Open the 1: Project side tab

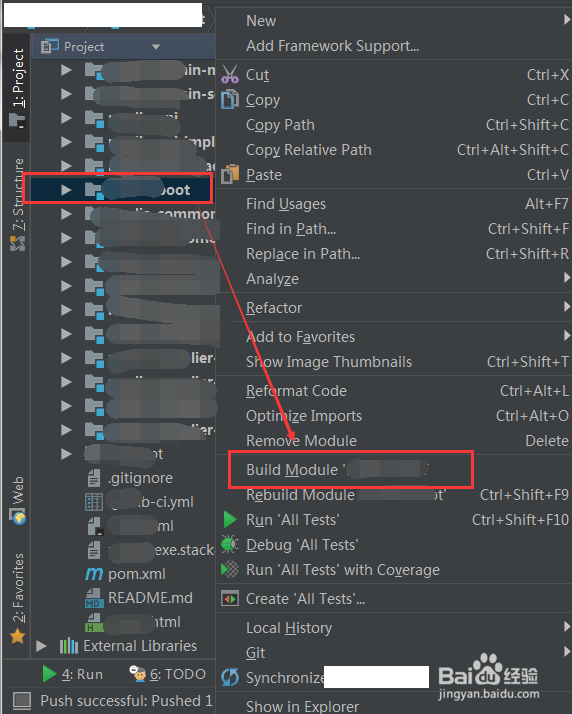click(17, 89)
